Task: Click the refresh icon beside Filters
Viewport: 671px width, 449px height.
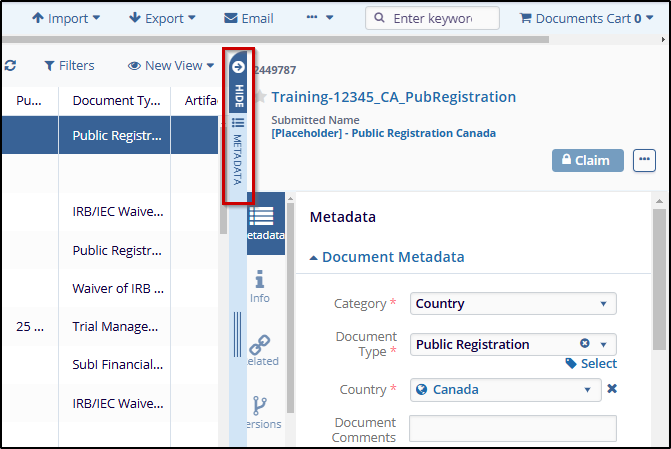Action: point(10,66)
